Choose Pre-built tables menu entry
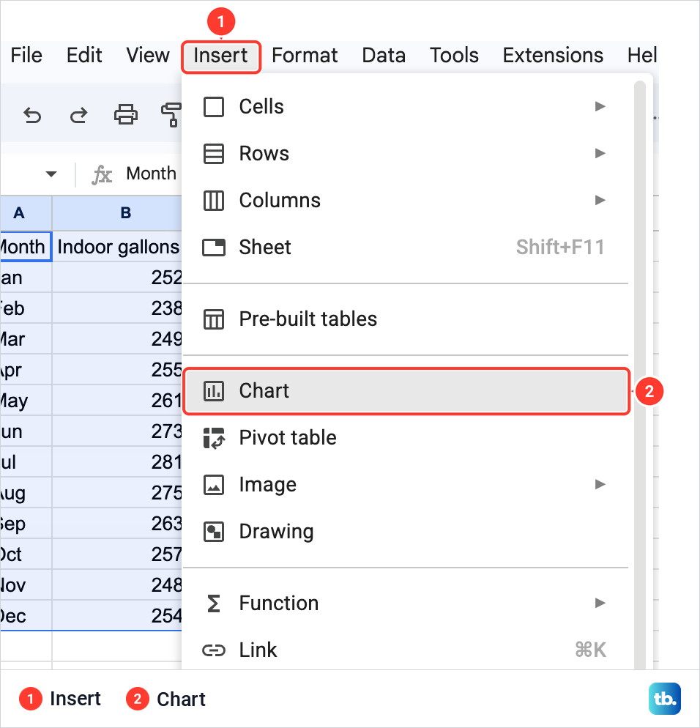The width and height of the screenshot is (700, 728). (406, 319)
